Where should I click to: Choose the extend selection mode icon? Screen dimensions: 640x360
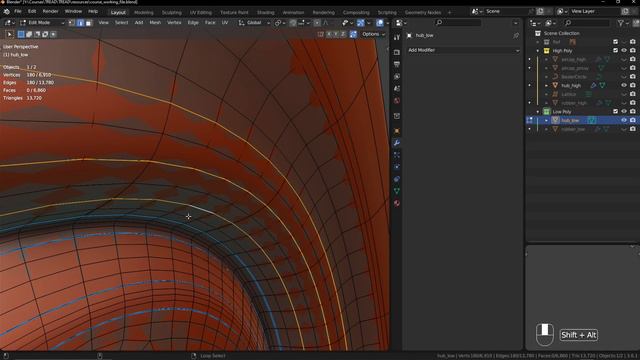[x=29, y=34]
